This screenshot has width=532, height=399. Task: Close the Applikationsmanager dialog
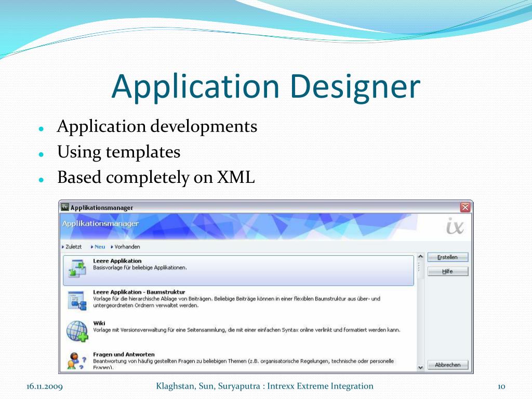pos(465,207)
